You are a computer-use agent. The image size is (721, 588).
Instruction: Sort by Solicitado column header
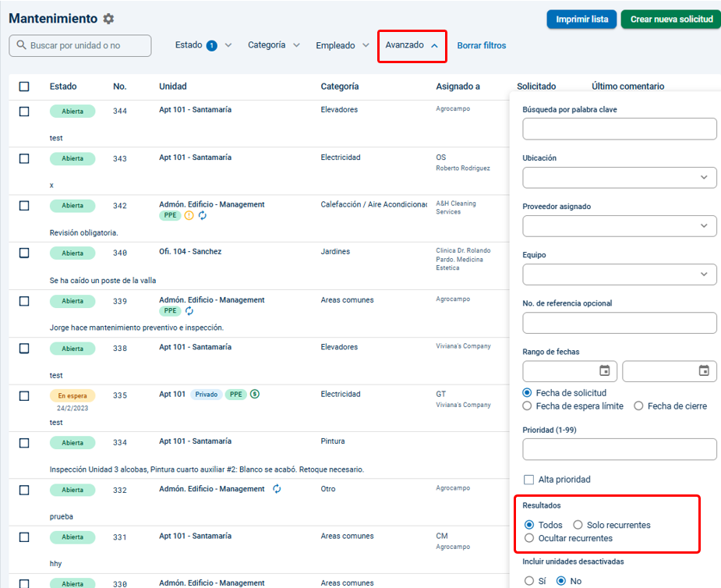(x=536, y=87)
